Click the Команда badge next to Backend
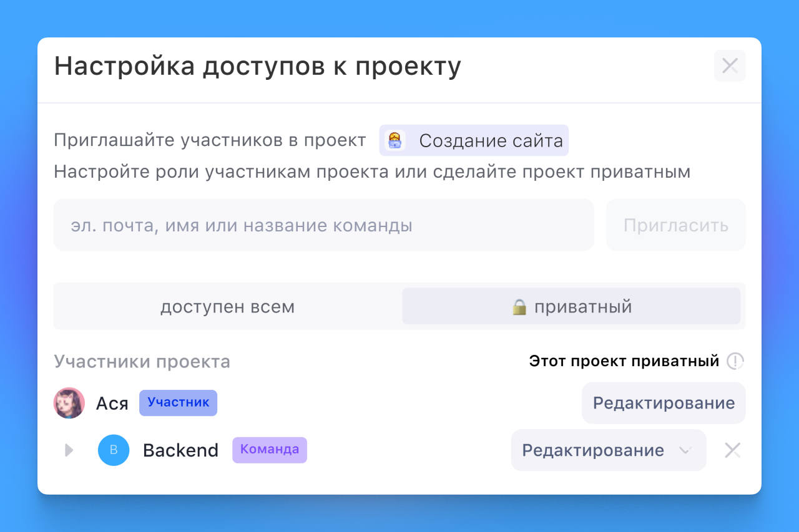This screenshot has width=799, height=532. point(270,450)
